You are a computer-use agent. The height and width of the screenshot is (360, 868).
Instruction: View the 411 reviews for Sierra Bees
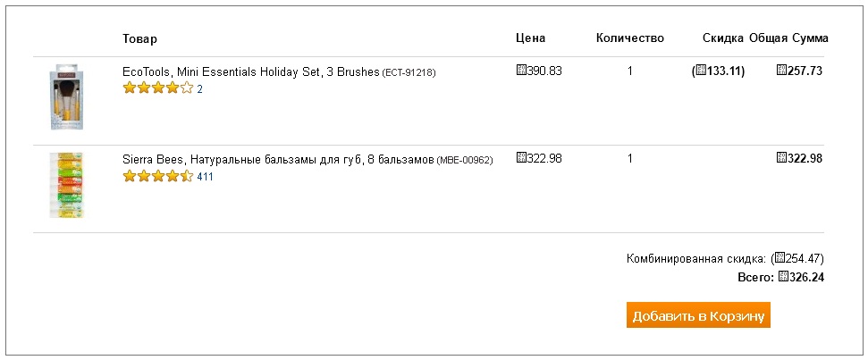pyautogui.click(x=205, y=177)
